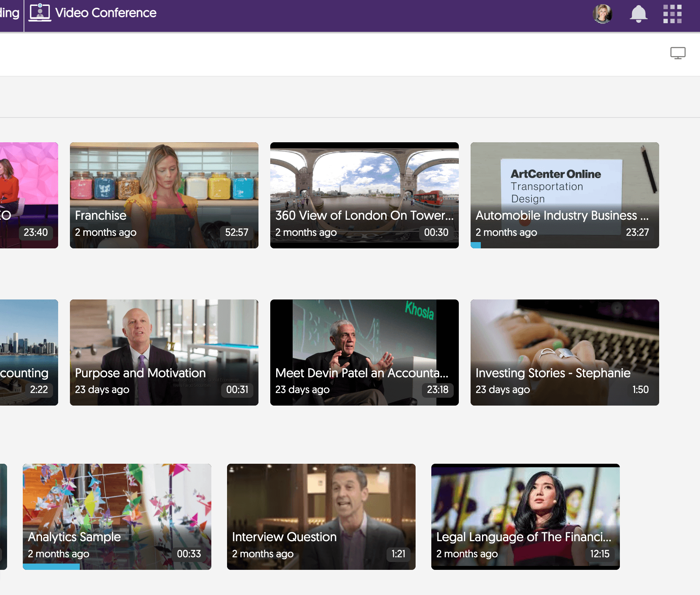Click the Franchise title text
The height and width of the screenshot is (595, 700).
coord(101,215)
